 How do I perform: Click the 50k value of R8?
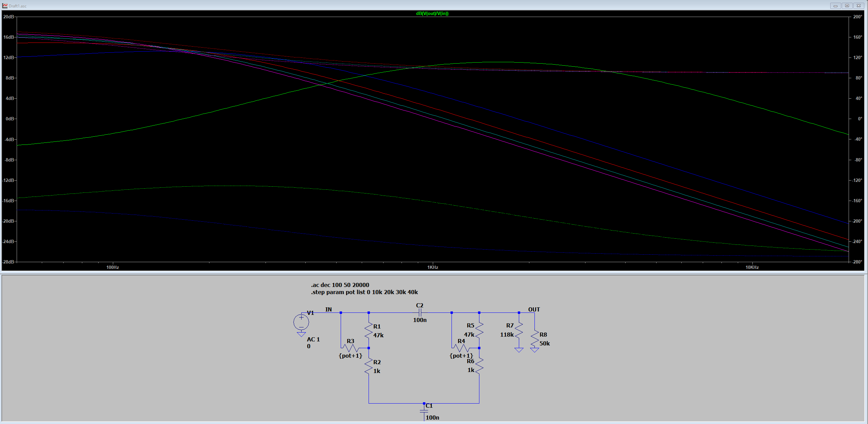click(x=545, y=343)
